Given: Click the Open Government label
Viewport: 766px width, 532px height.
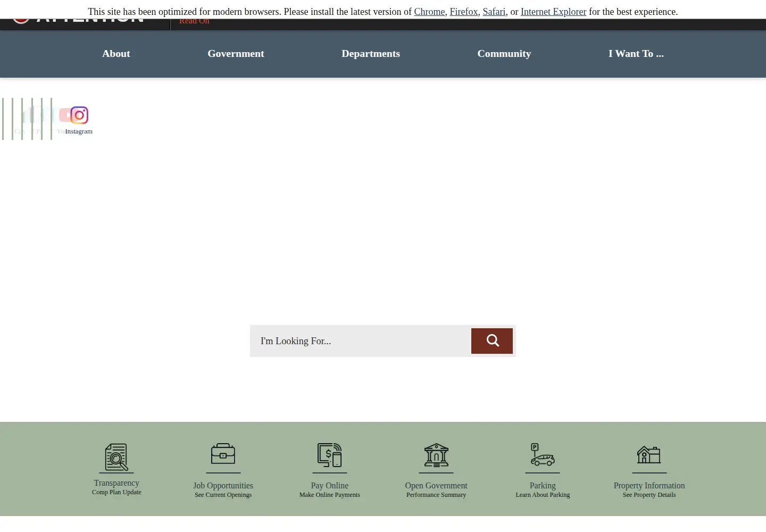Looking at the screenshot, I should tap(436, 486).
